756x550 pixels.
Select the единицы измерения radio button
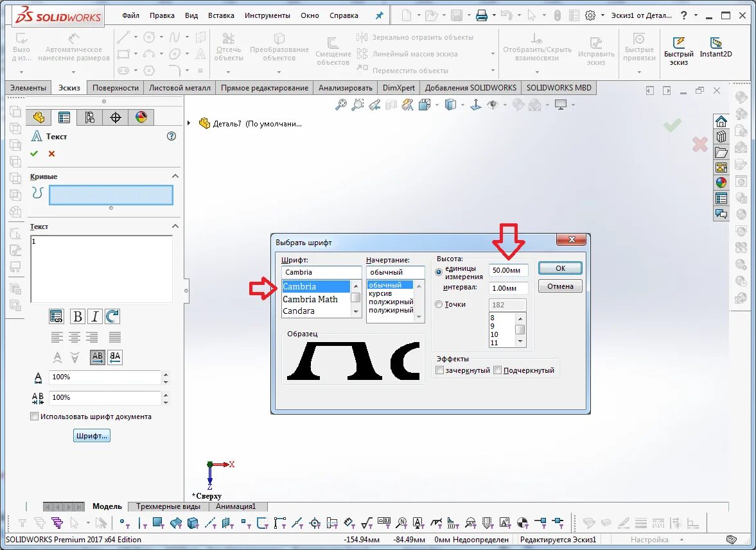coord(439,272)
